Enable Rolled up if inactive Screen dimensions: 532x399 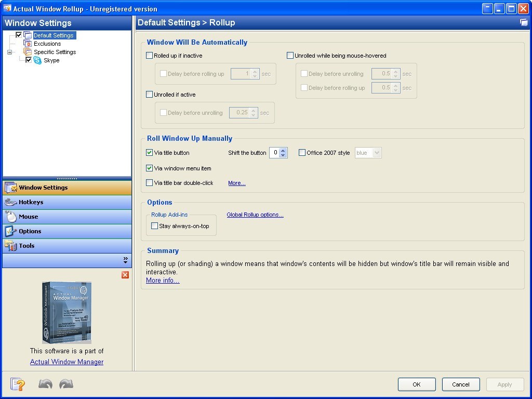149,56
